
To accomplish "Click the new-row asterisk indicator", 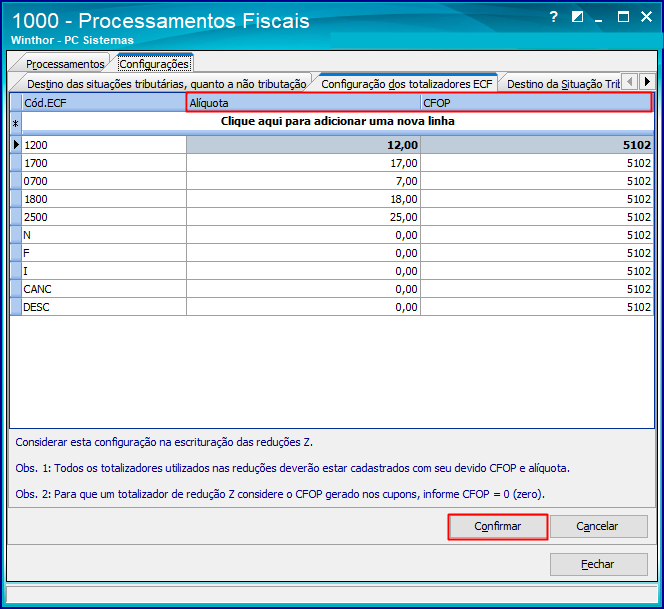I will 16,124.
